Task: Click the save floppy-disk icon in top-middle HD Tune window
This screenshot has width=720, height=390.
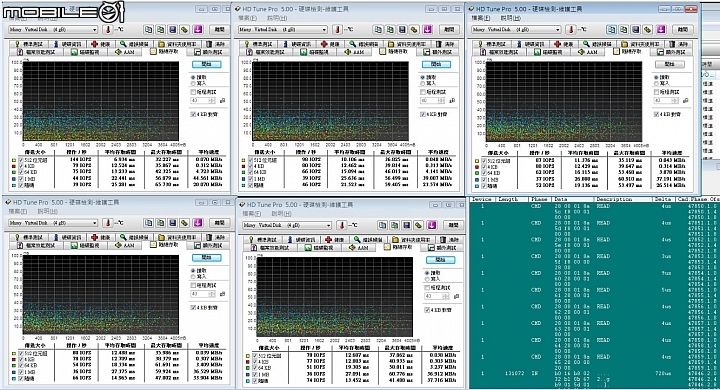Action: [x=402, y=29]
